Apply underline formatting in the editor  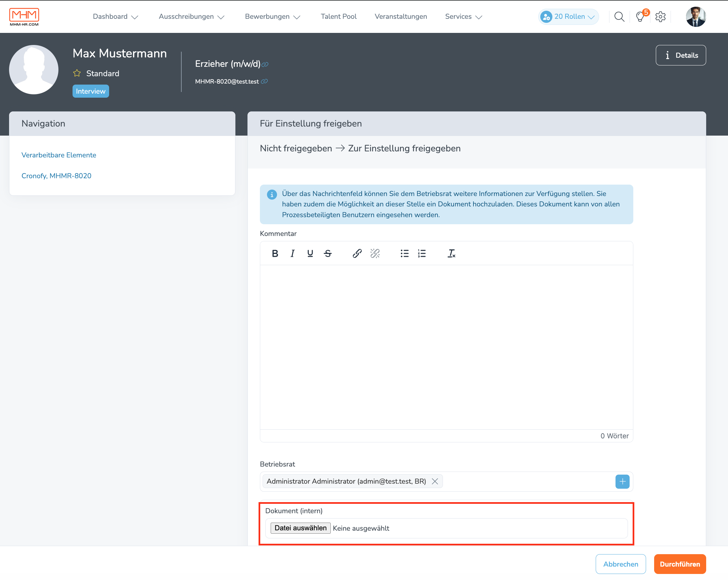coord(310,253)
